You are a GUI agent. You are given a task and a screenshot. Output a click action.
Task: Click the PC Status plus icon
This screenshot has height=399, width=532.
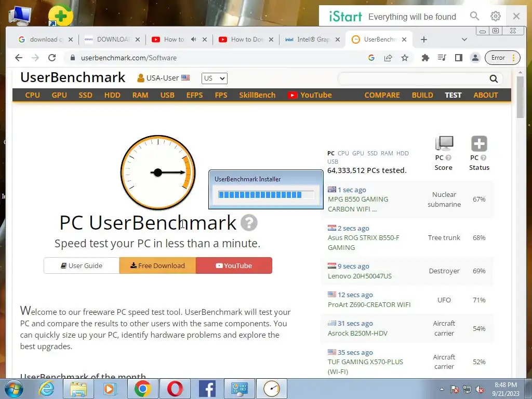coord(479,143)
